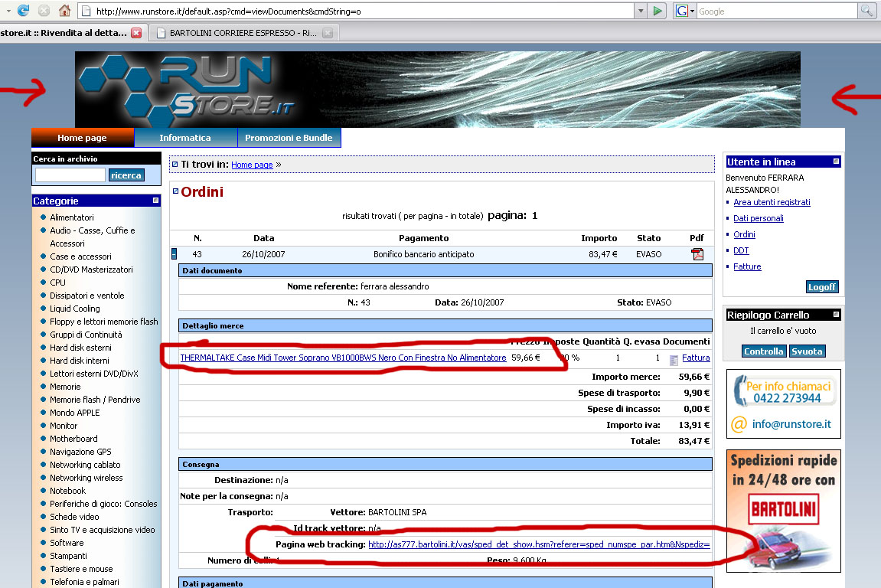The width and height of the screenshot is (881, 588).
Task: Select the Software category
Action: point(67,543)
